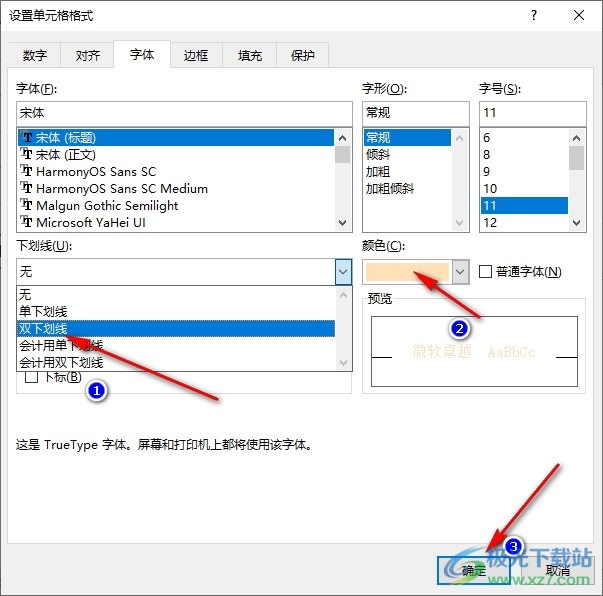Click underline list scroll up arrow
Image resolution: width=603 pixels, height=596 pixels.
[x=343, y=295]
